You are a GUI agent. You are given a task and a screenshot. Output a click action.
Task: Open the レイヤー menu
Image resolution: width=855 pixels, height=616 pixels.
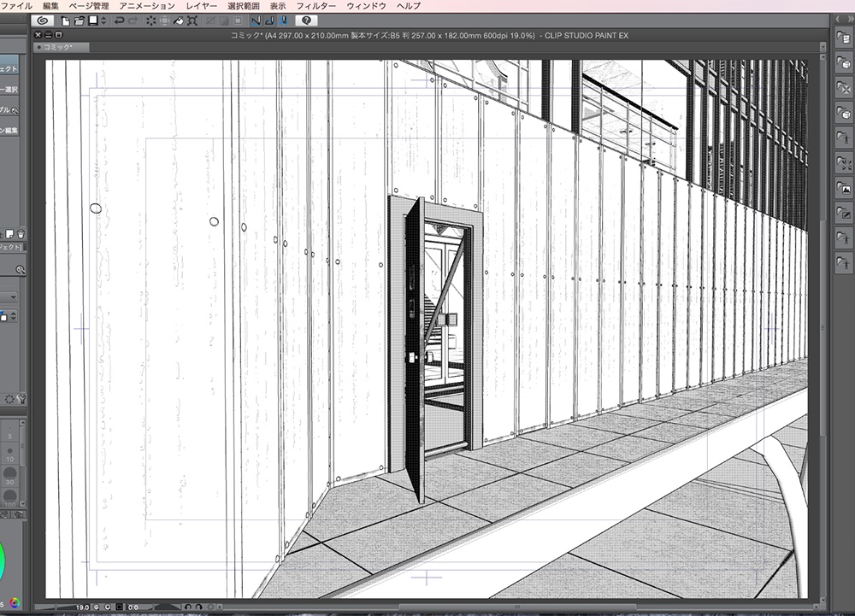(x=201, y=6)
